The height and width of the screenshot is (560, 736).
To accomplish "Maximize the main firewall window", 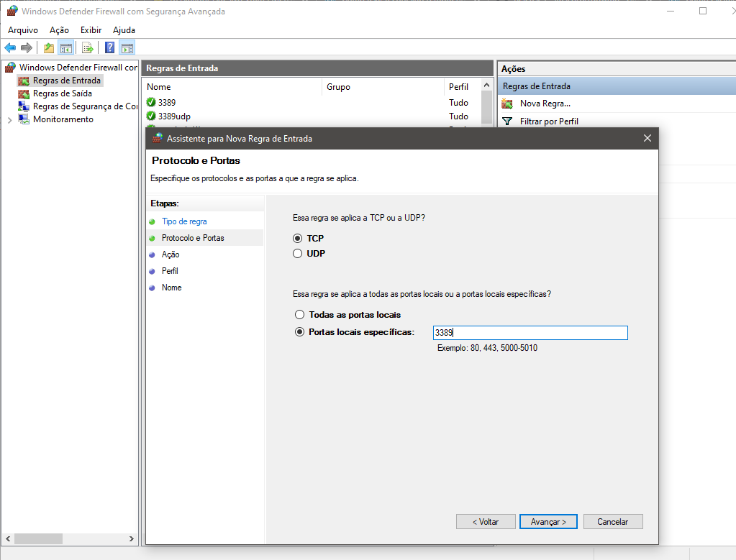I will point(703,11).
